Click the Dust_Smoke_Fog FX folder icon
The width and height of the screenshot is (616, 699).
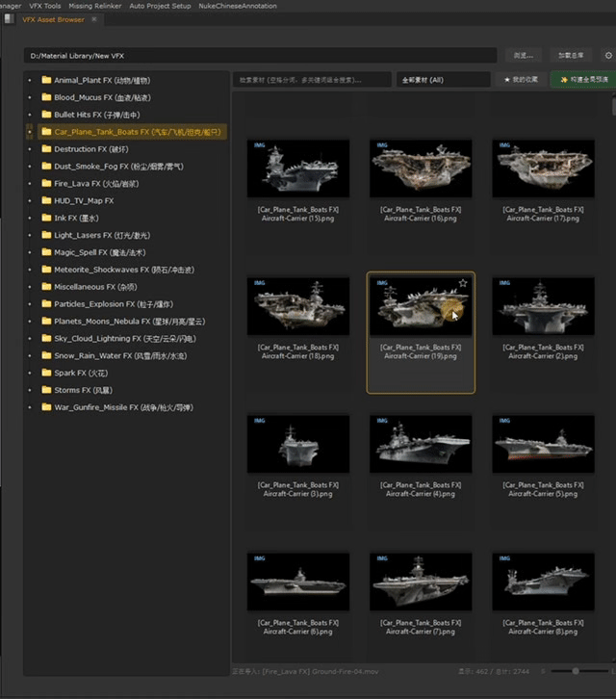46,166
